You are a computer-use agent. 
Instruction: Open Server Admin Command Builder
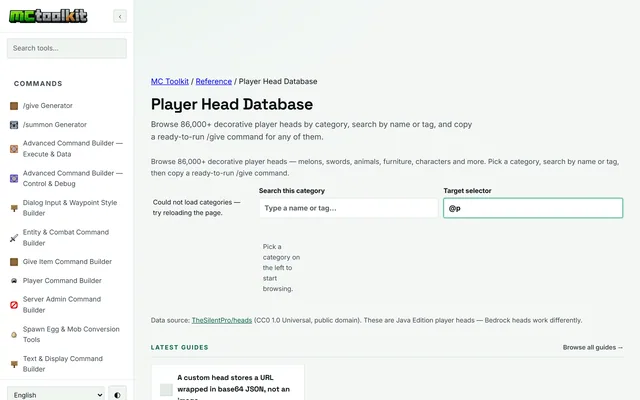62,304
